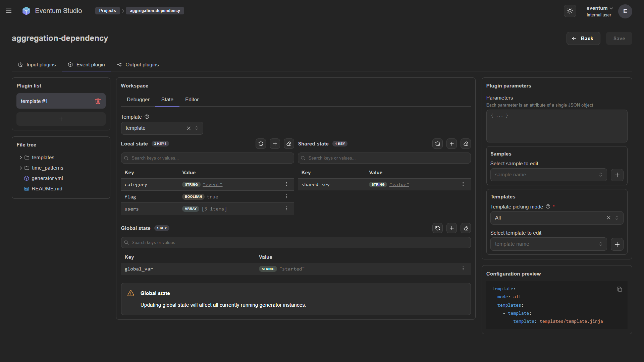Open the eventum user account dropdown

[600, 11]
